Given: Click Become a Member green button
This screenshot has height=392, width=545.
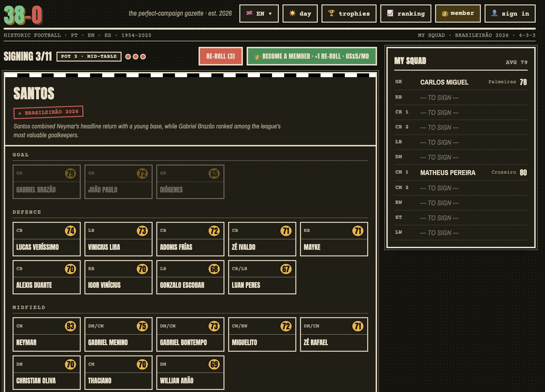Looking at the screenshot, I should pyautogui.click(x=312, y=56).
